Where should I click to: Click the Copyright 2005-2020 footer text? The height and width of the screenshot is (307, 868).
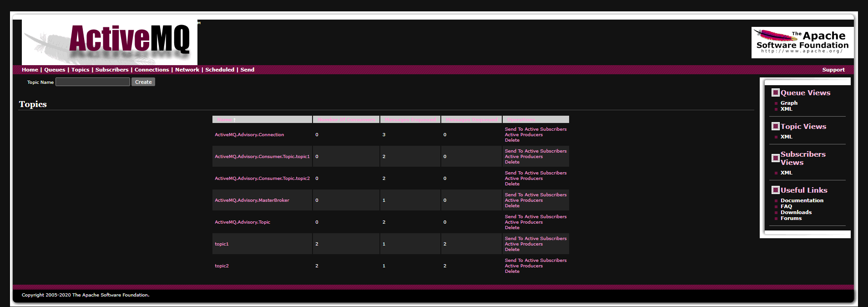[86, 295]
